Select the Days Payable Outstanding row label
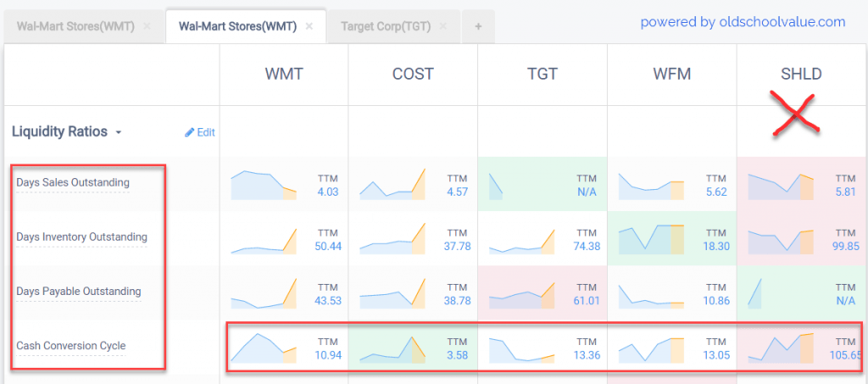 (79, 291)
